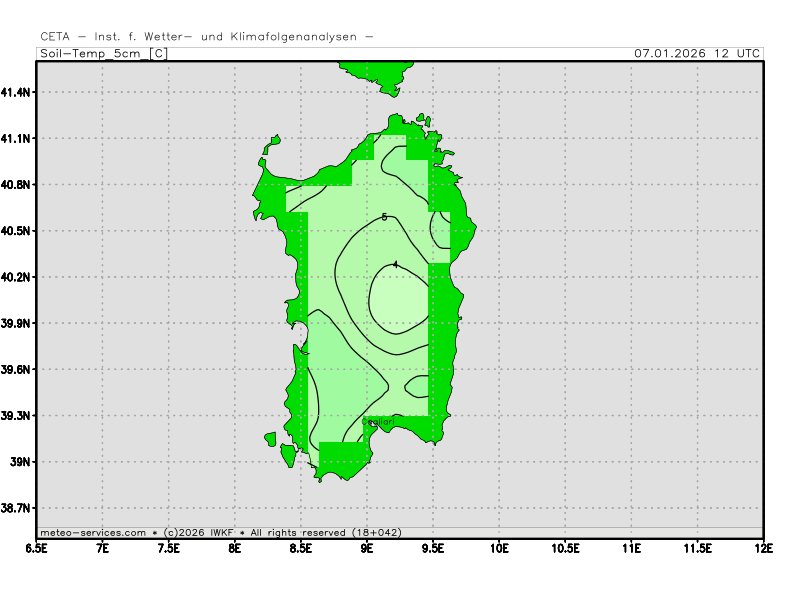The image size is (800, 600).
Task: Click the Cagliari city label
Action: point(377,422)
